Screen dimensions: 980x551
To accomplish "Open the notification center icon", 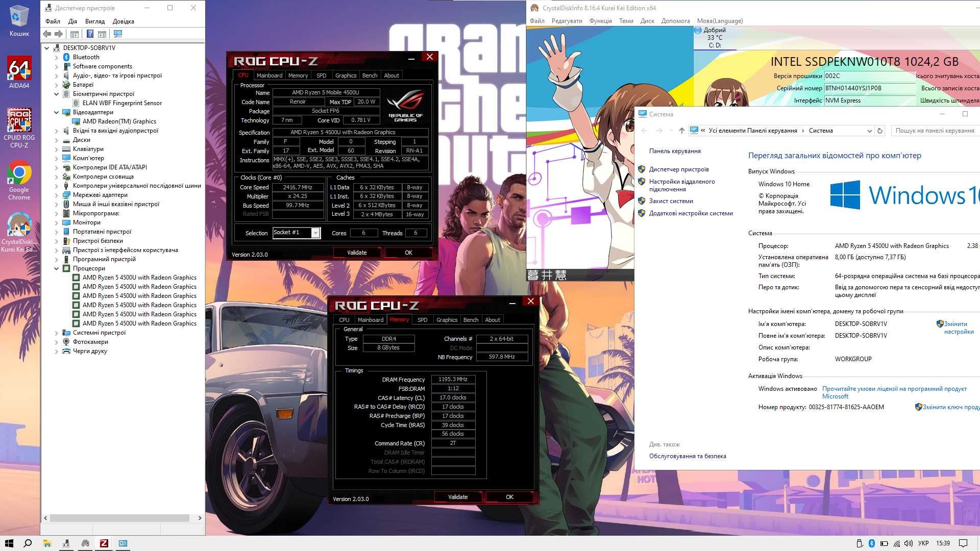I will [963, 543].
